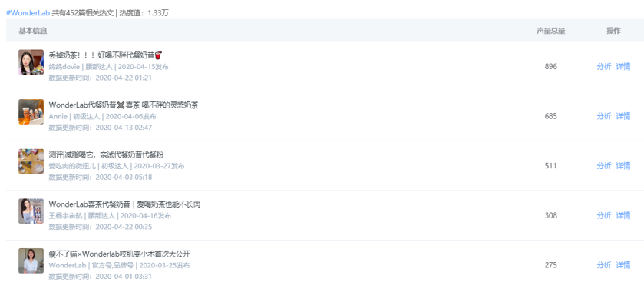Open 分析 for the WonderLab official article
The width and height of the screenshot is (644, 289).
[x=604, y=265]
